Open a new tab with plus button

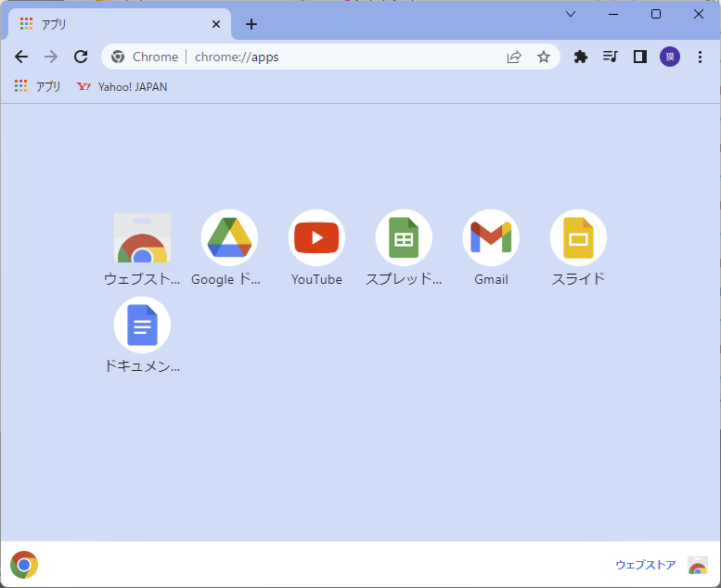coord(251,24)
